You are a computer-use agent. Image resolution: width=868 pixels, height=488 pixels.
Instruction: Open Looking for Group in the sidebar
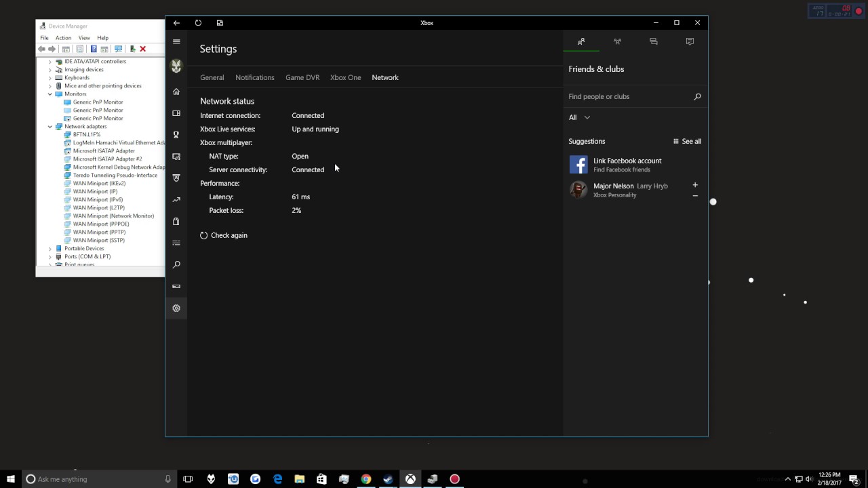176,243
